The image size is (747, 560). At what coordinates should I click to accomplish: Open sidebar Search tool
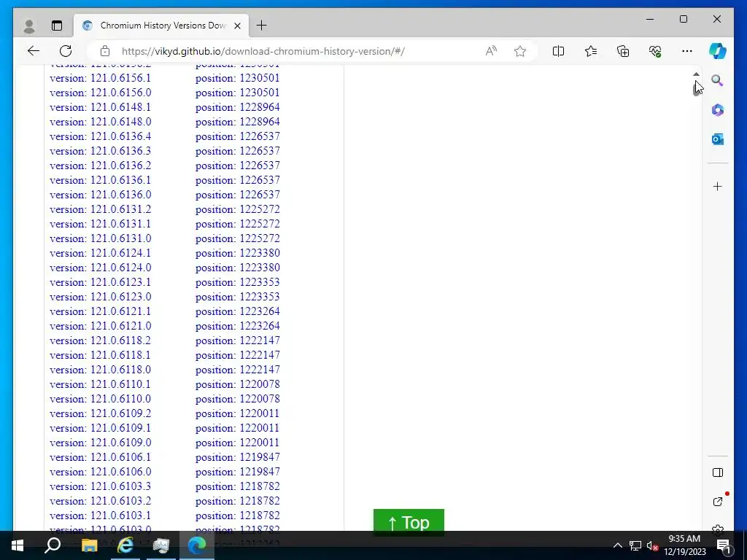tap(718, 80)
